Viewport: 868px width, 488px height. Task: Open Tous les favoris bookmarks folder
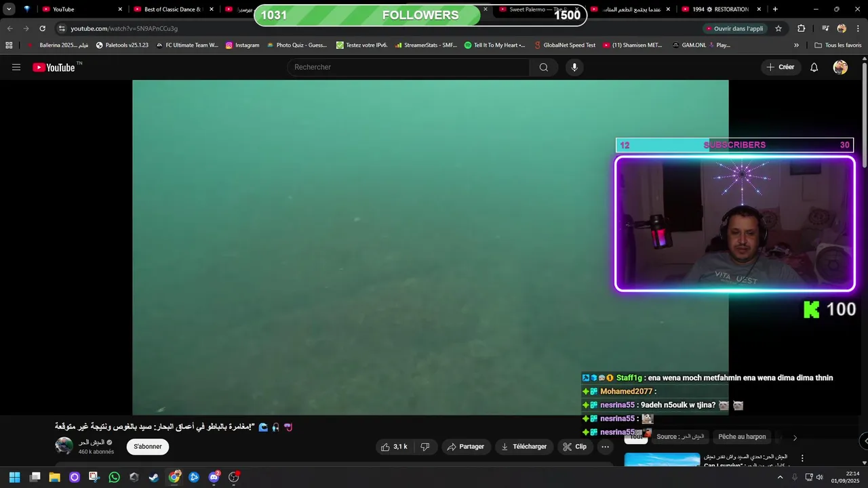[837, 45]
